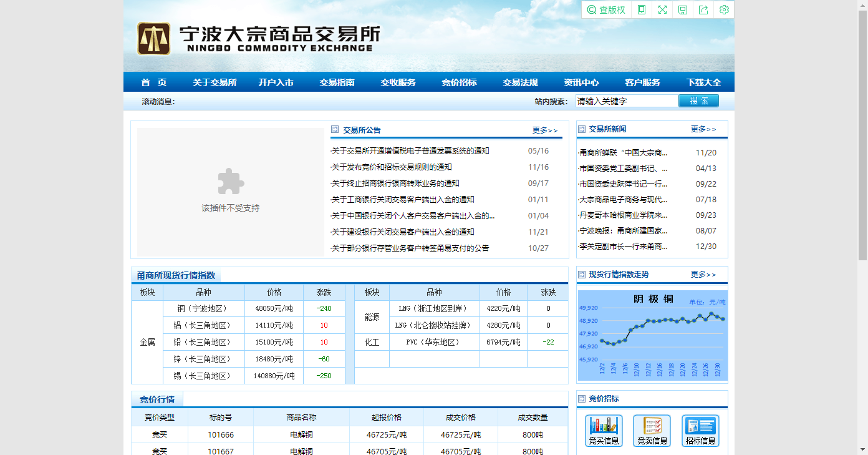Click the mobile device view icon

tap(642, 10)
